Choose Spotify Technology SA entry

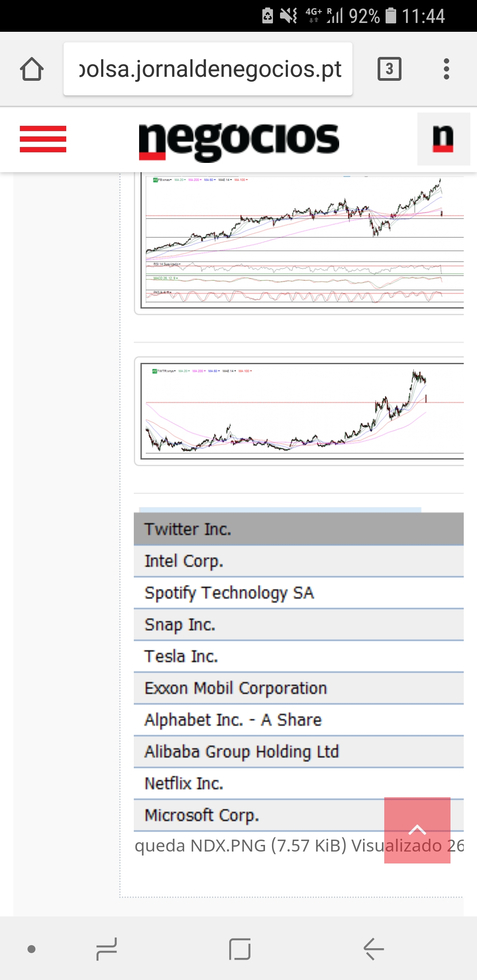[229, 593]
